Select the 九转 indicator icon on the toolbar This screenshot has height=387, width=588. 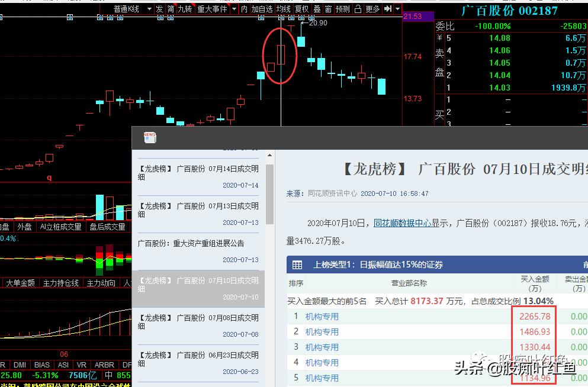184,9
